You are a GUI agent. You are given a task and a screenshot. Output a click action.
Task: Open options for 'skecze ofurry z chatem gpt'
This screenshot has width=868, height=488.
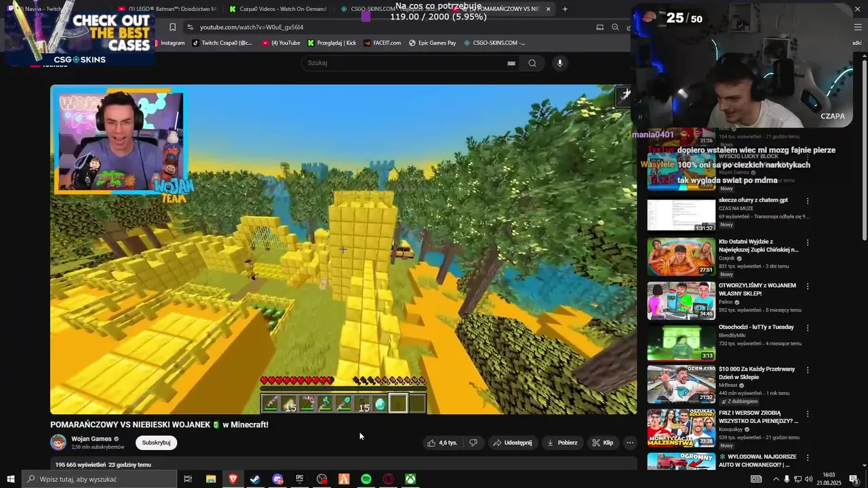click(808, 201)
